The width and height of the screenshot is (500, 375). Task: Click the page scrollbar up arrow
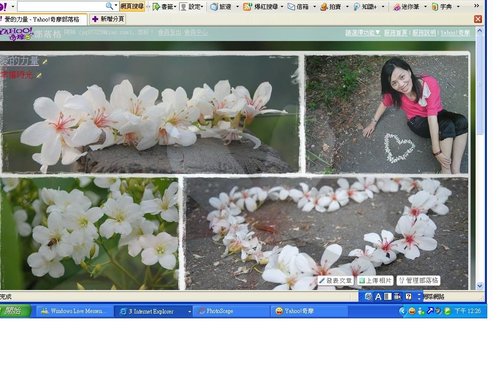(480, 31)
